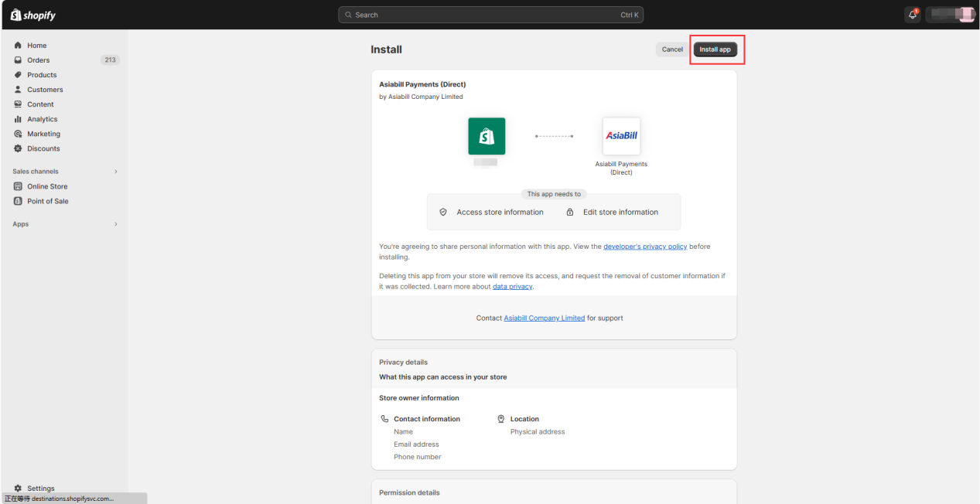Go to Marketing in the sidebar
Viewport: 980px width, 504px height.
point(43,134)
